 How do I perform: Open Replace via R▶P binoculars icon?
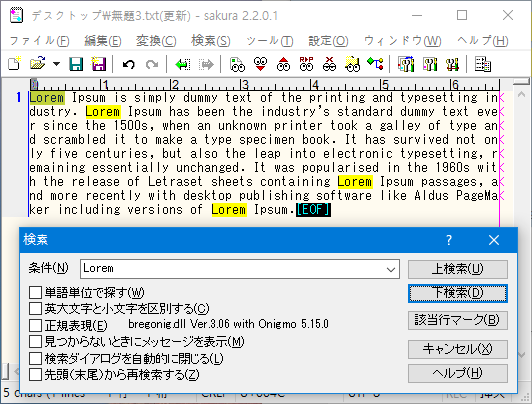(x=306, y=64)
